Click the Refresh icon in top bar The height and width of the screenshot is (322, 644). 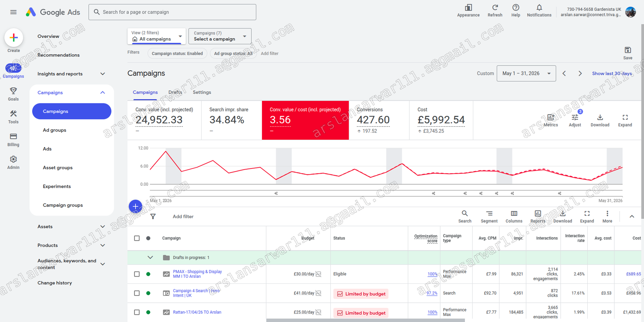pos(495,8)
